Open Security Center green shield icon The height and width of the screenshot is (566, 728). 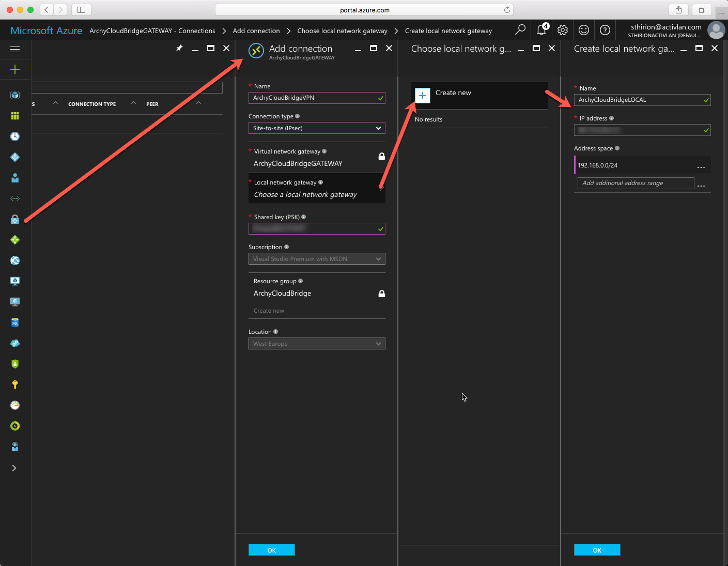tap(15, 364)
